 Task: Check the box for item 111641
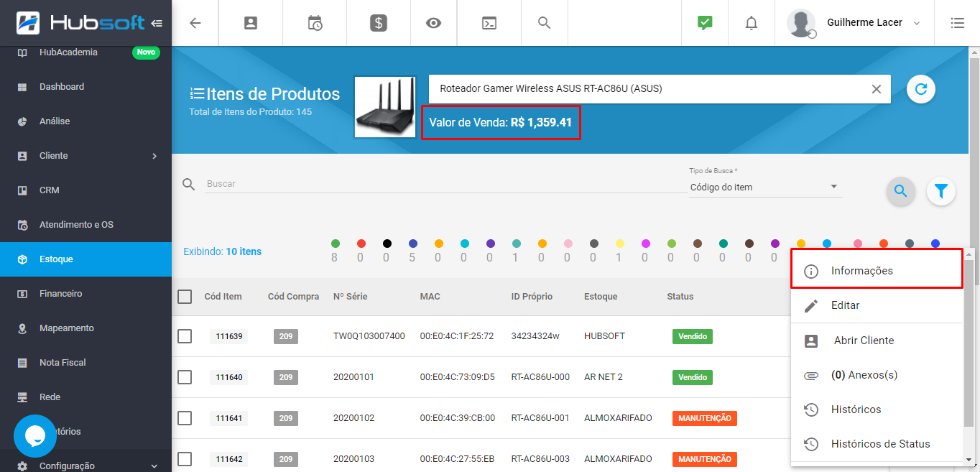185,418
